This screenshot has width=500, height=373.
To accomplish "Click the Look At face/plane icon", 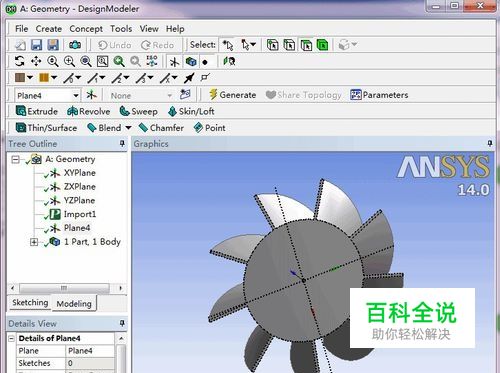I will [230, 61].
